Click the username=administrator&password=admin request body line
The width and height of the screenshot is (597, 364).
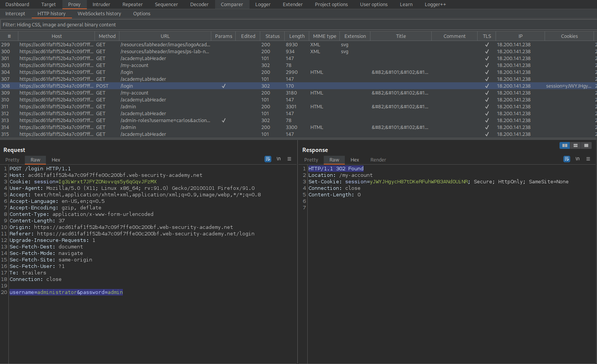(x=66, y=292)
